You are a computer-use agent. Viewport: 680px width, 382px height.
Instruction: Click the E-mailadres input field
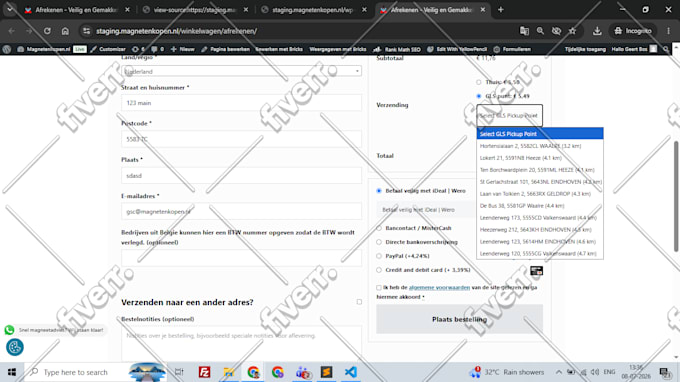pos(242,212)
